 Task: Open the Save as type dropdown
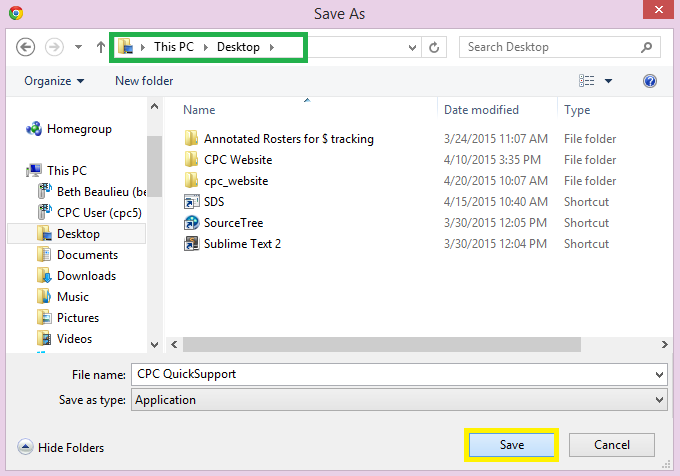[399, 400]
